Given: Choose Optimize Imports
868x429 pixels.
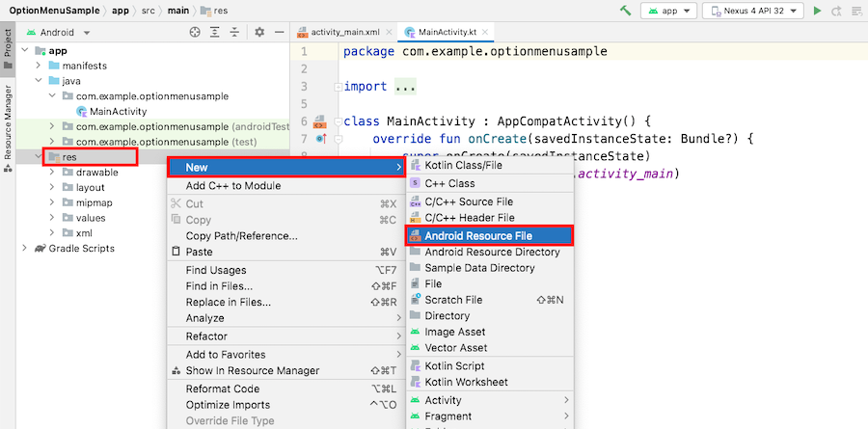Looking at the screenshot, I should pos(286,405).
